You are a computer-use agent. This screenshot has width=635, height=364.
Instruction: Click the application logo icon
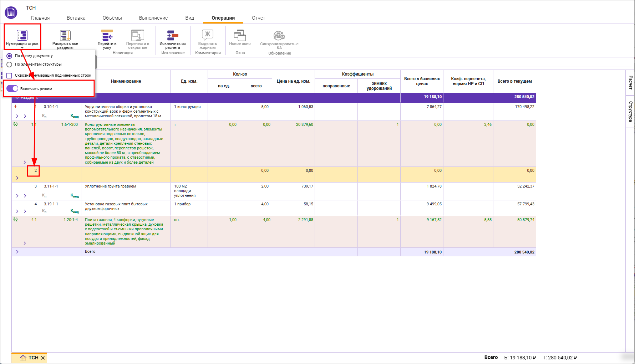[11, 13]
